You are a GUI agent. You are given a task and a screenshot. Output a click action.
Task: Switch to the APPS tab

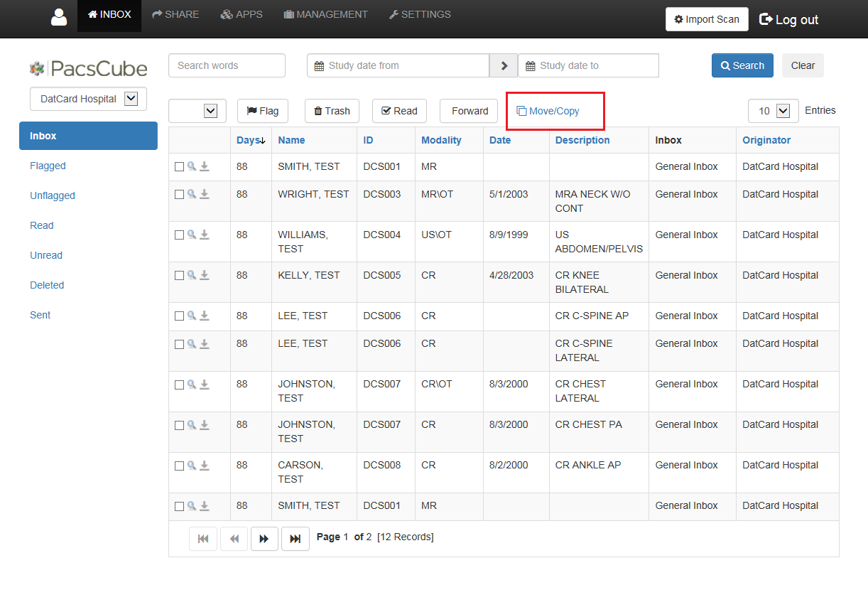[242, 15]
